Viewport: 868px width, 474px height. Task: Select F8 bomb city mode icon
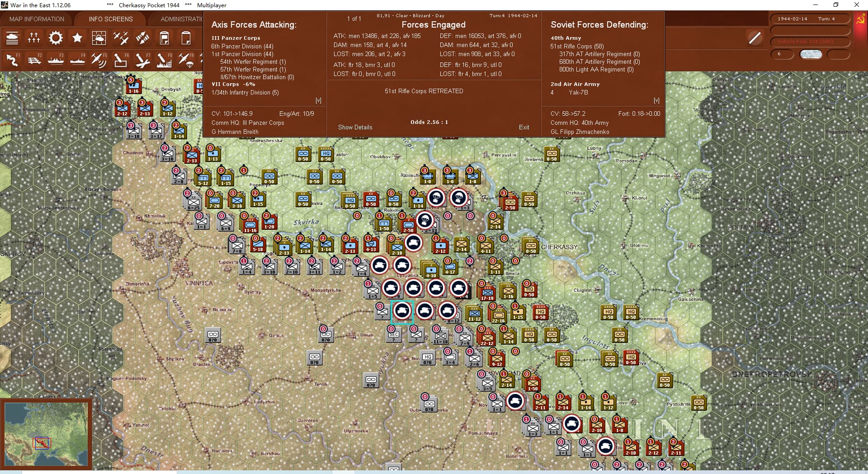pos(164,60)
